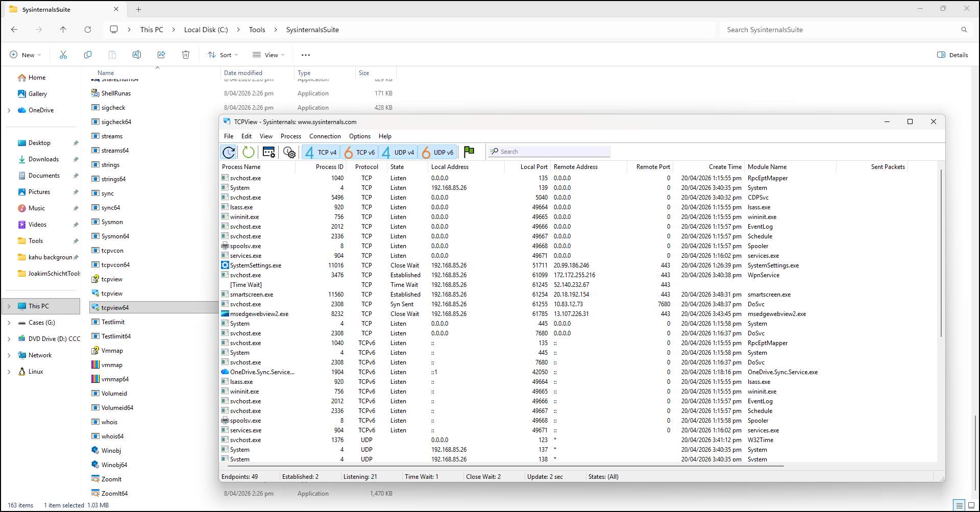Select the ZoomIt file

click(x=111, y=479)
